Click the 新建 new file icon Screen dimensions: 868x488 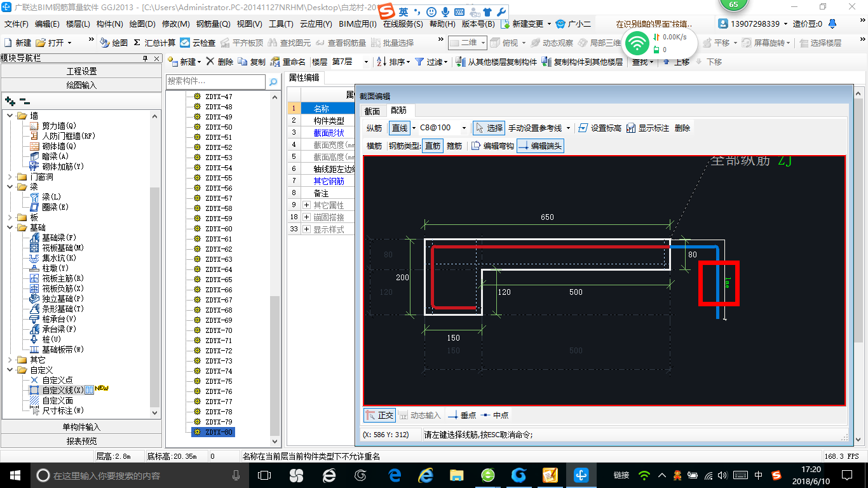(x=8, y=43)
